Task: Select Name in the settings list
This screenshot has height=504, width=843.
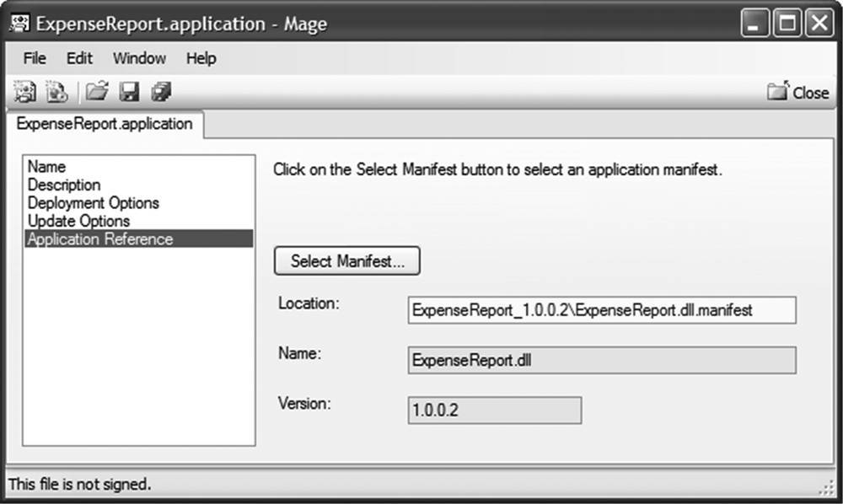Action: (x=139, y=167)
